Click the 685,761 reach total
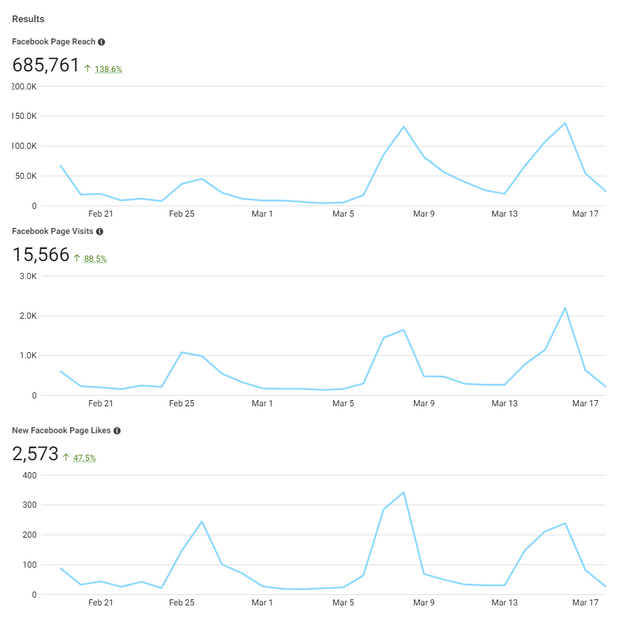Image resolution: width=632 pixels, height=636 pixels. 46,66
